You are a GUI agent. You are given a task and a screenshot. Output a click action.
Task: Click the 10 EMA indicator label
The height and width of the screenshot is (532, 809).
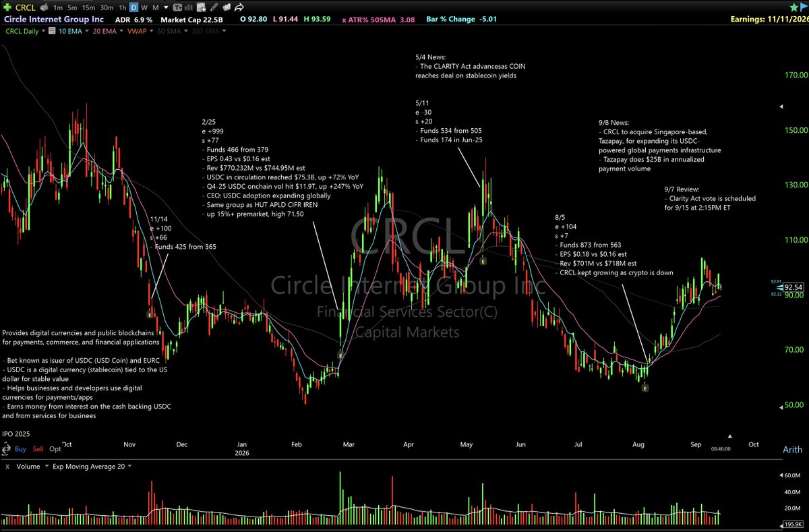tap(70, 31)
